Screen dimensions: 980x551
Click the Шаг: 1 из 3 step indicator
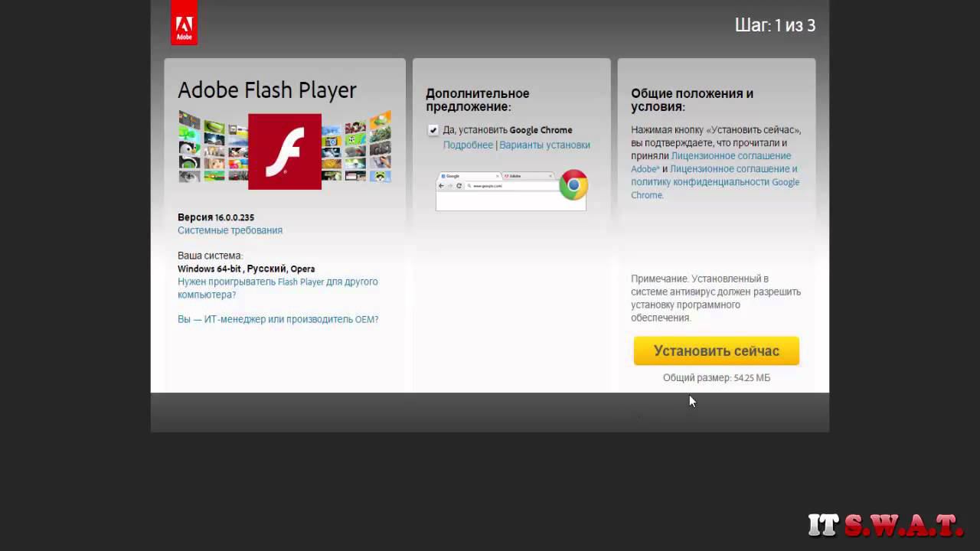[775, 25]
